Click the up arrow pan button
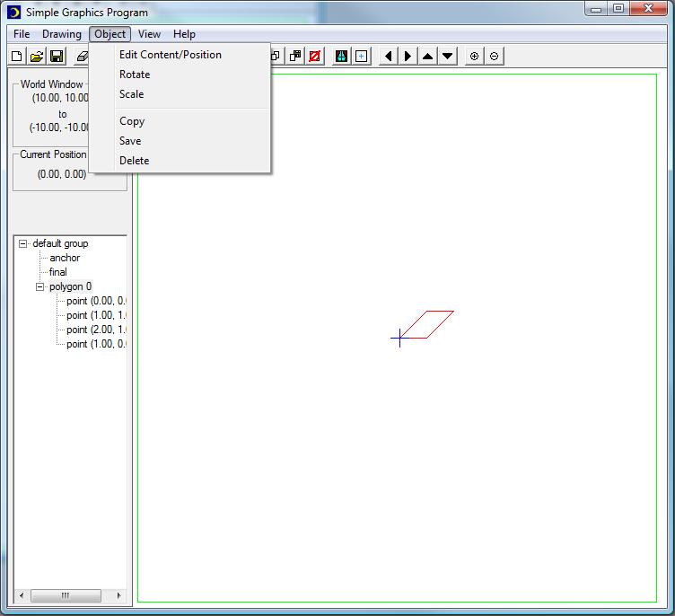 [x=428, y=56]
